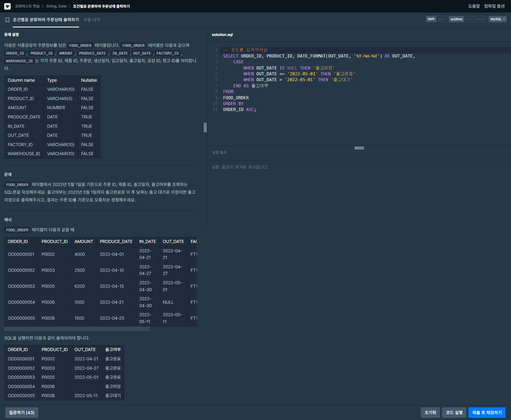Viewport: 511px width, 420px height.
Task: Open the MySQL language dropdown
Action: click(497, 19)
